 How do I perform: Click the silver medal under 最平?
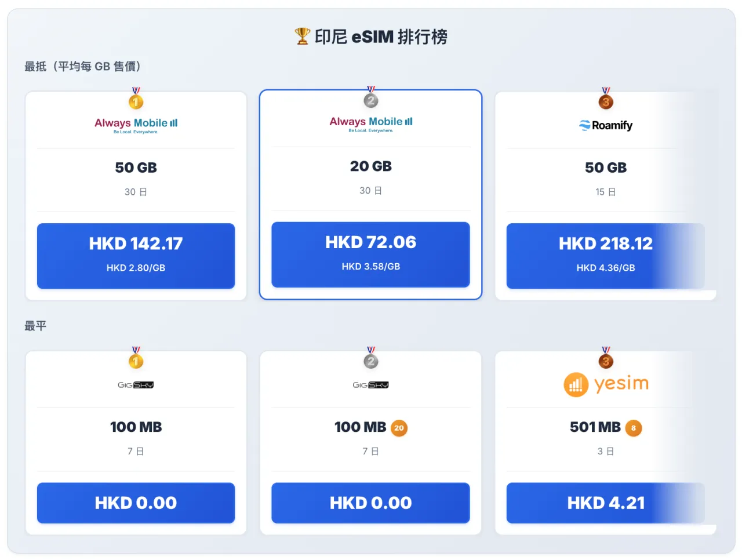tap(371, 360)
